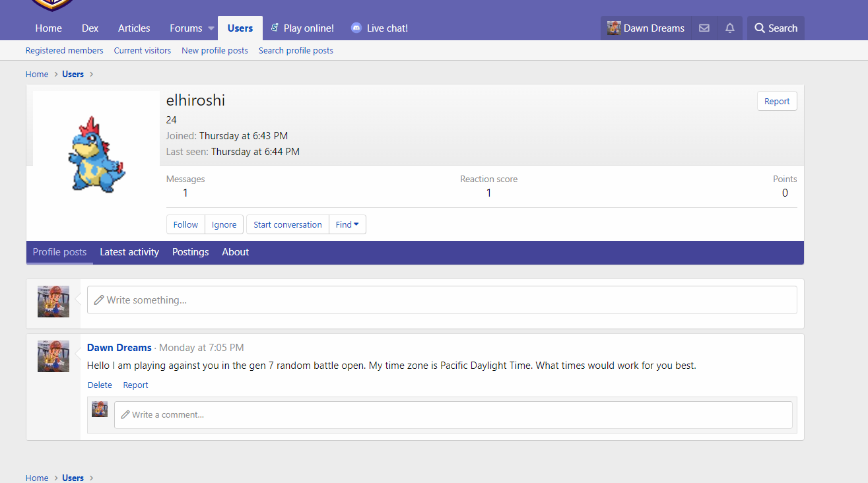The height and width of the screenshot is (483, 868).
Task: Open the Live chat! Discord link
Action: click(x=380, y=28)
